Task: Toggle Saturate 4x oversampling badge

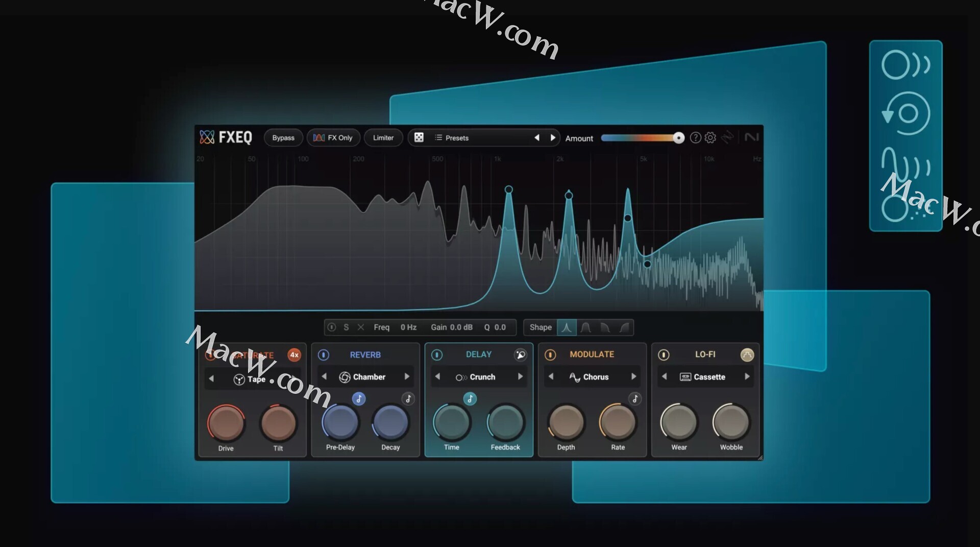Action: pos(294,355)
